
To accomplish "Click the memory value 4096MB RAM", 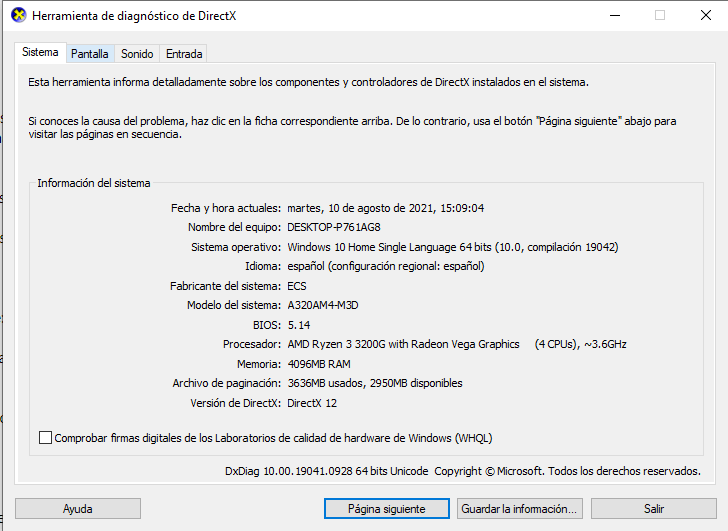I will pos(319,364).
